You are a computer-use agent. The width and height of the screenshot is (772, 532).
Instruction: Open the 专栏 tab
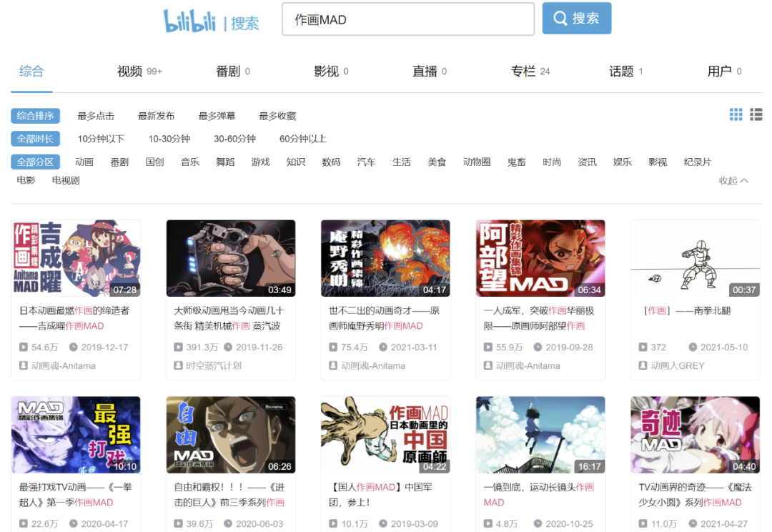pos(530,72)
